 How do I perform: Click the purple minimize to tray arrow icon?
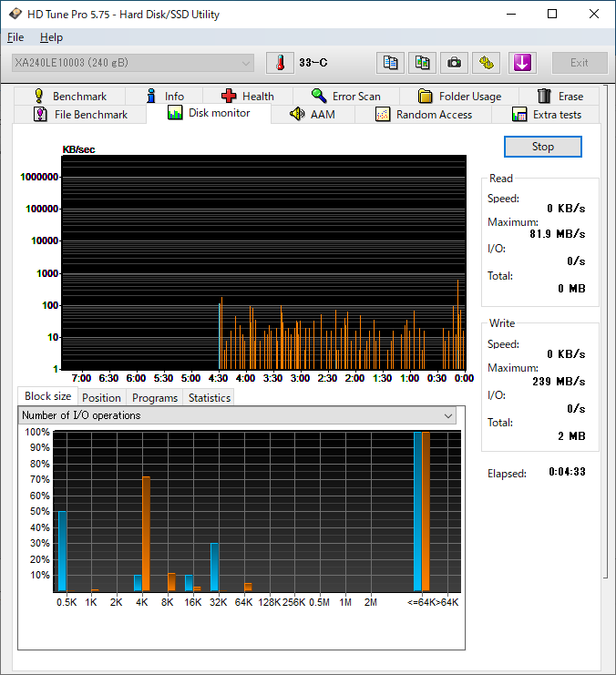[522, 63]
